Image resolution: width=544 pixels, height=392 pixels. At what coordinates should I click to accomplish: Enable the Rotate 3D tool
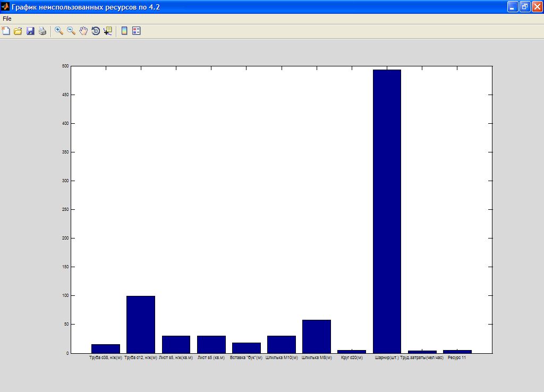tap(96, 31)
